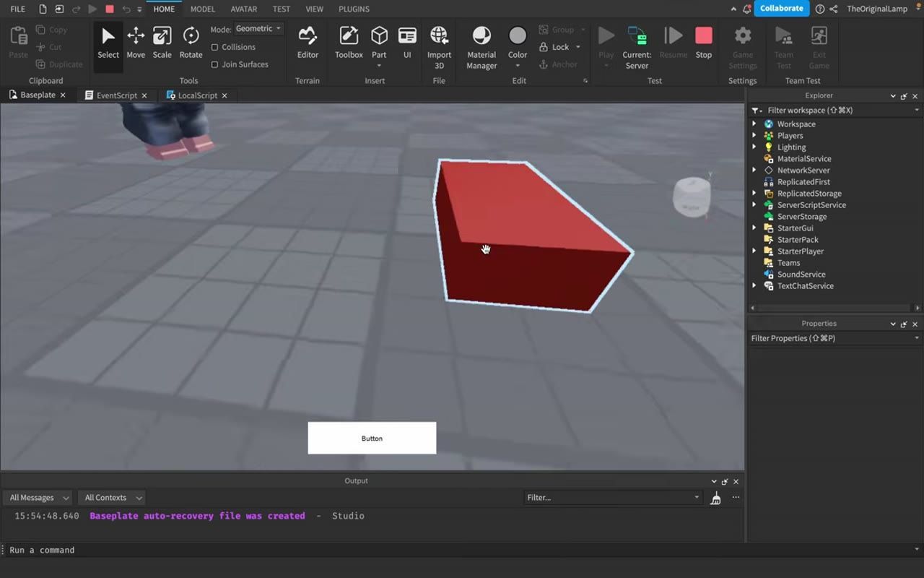Viewport: 924px width, 578px height.
Task: Collapse the ribbon with the up chevron
Action: click(733, 9)
